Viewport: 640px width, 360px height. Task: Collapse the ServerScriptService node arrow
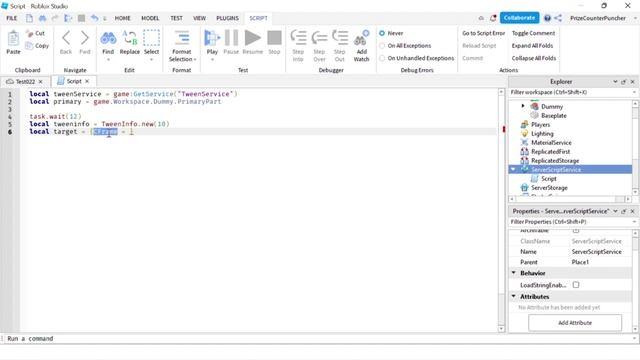[x=513, y=169]
